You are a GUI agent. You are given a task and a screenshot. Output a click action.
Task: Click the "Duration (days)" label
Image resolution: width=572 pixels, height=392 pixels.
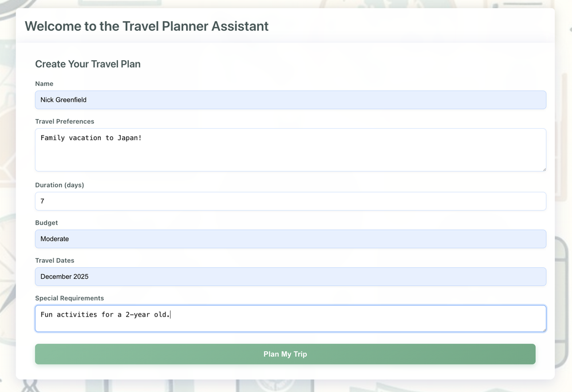pos(64,185)
